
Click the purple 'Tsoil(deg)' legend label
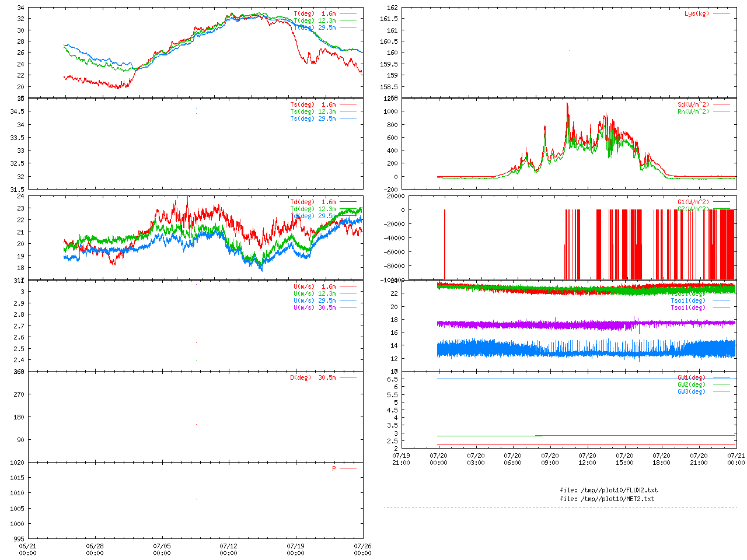(688, 307)
